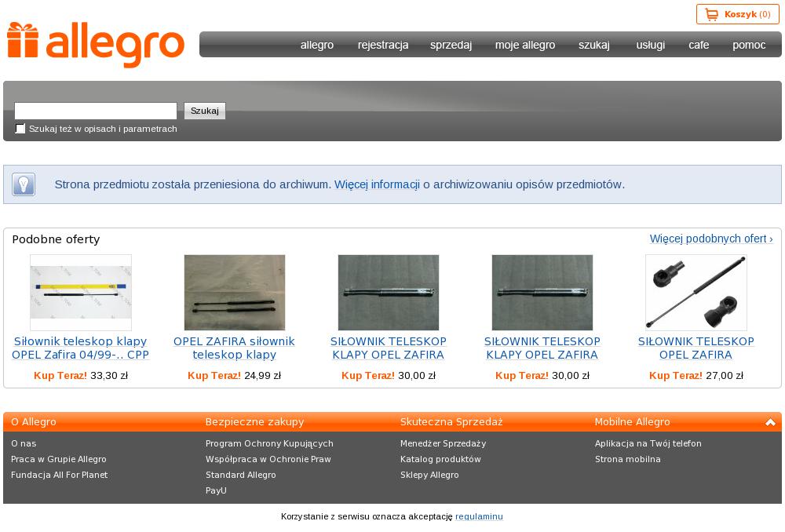Follow the 'Więcej informacji' link

377,184
